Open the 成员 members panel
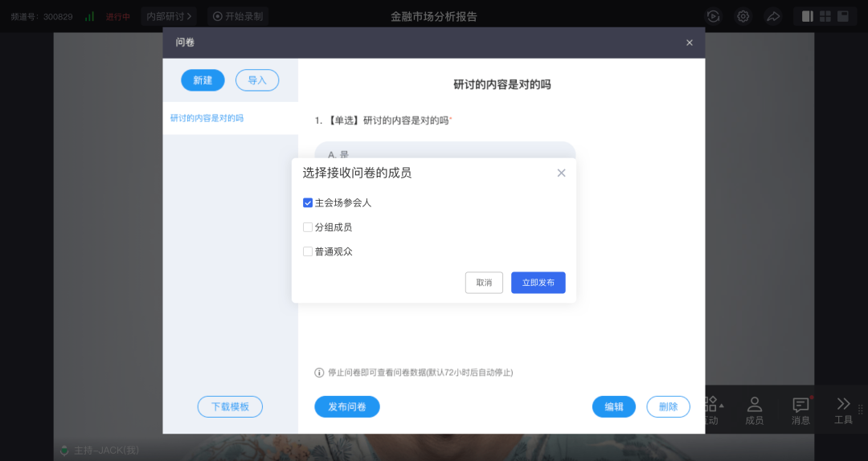This screenshot has height=461, width=868. point(754,410)
